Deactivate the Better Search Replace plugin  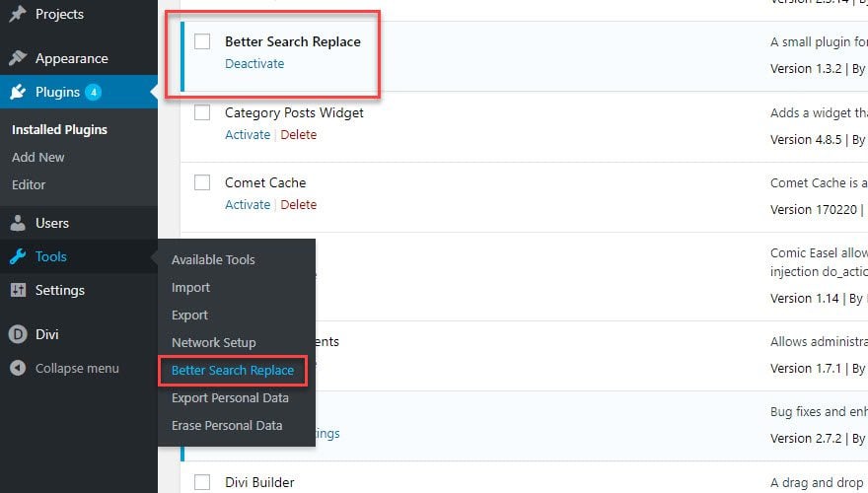click(254, 64)
